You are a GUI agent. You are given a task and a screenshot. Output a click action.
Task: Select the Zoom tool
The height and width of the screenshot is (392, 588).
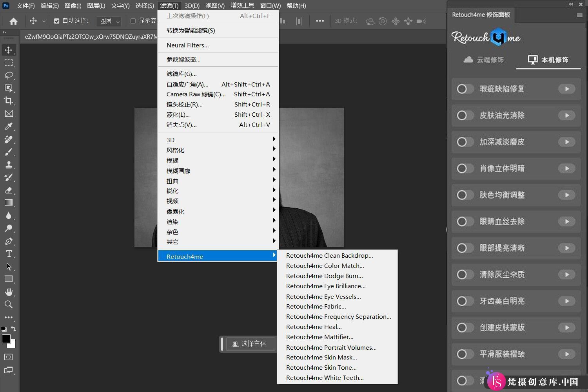point(9,304)
